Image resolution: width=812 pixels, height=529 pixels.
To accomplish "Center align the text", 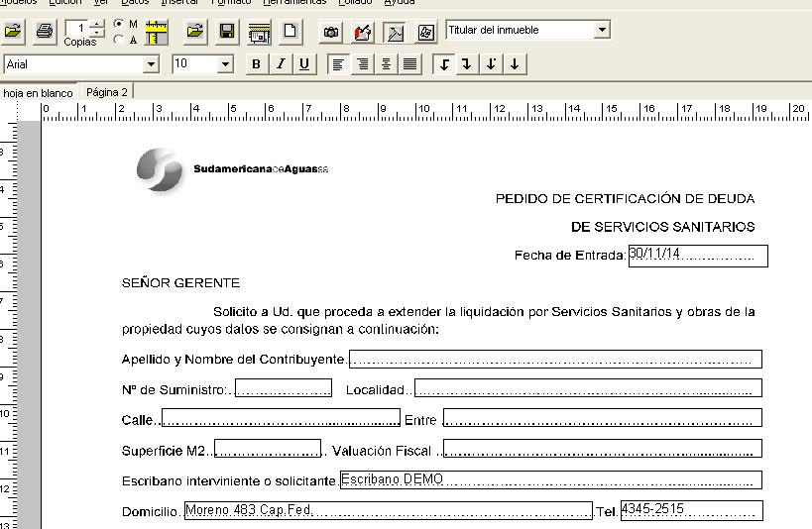I will pos(387,64).
